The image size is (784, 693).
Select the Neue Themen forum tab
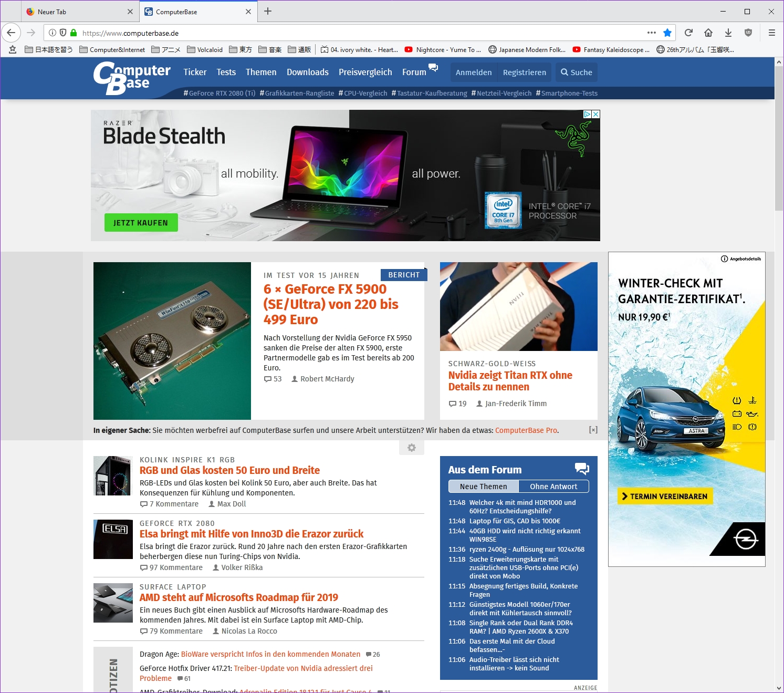484,487
